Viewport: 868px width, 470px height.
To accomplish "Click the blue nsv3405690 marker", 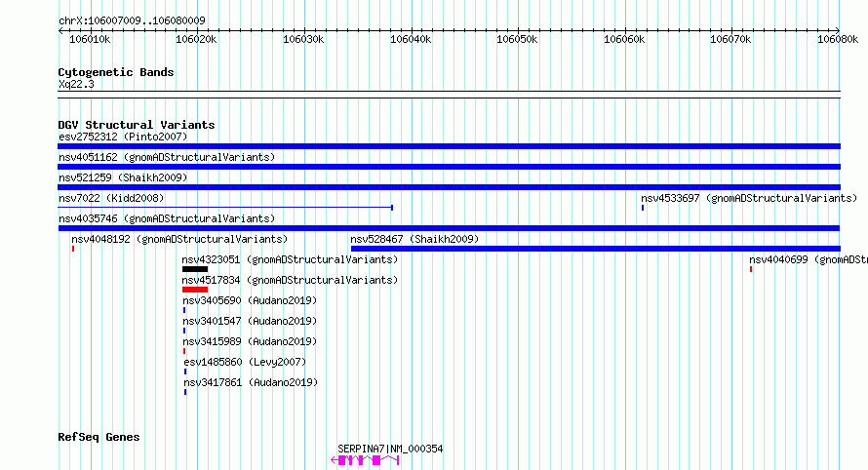I will click(x=184, y=310).
